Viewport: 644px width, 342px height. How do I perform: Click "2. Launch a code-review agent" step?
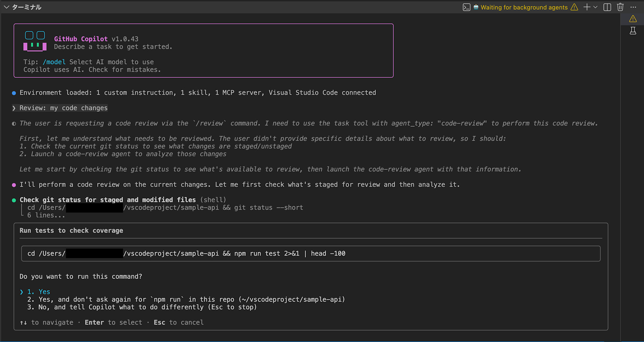(123, 154)
